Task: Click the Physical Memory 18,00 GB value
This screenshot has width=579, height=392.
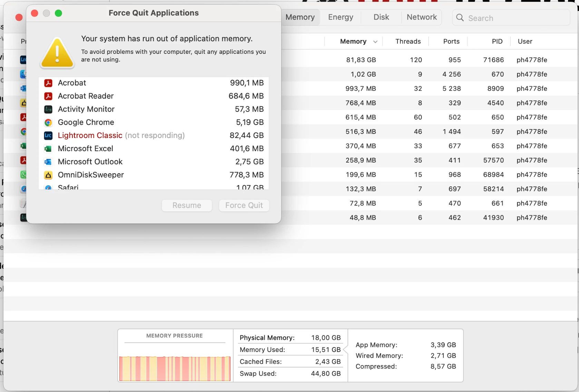Action: point(326,337)
